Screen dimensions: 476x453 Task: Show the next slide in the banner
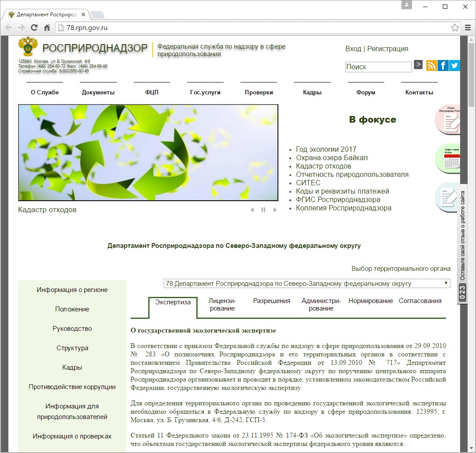point(275,210)
